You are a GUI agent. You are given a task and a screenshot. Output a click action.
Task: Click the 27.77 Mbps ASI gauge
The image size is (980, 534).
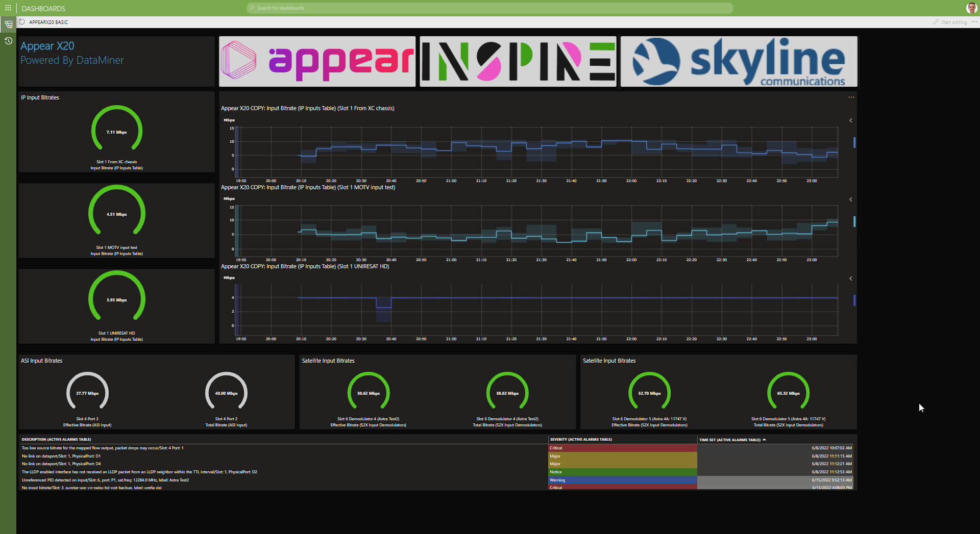tap(87, 391)
